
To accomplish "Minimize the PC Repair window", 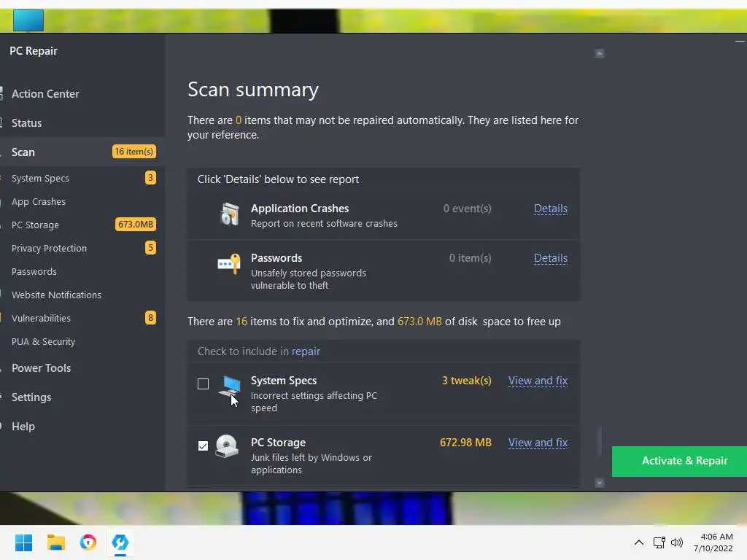I will [x=740, y=42].
